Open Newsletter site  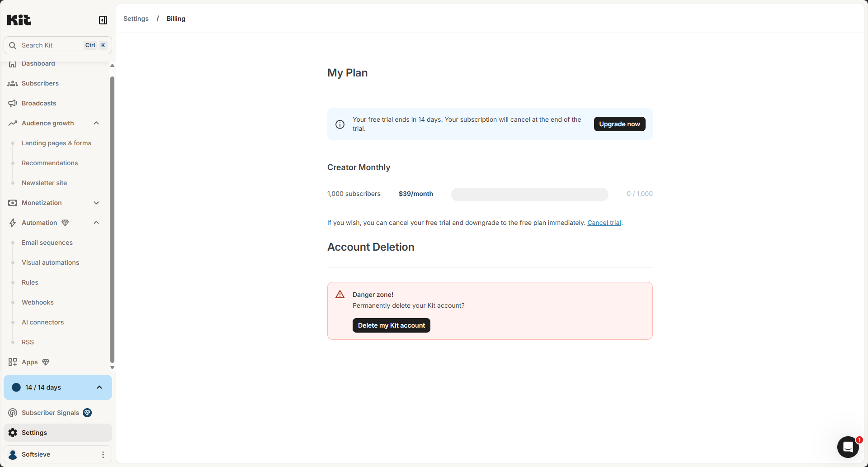(x=44, y=183)
